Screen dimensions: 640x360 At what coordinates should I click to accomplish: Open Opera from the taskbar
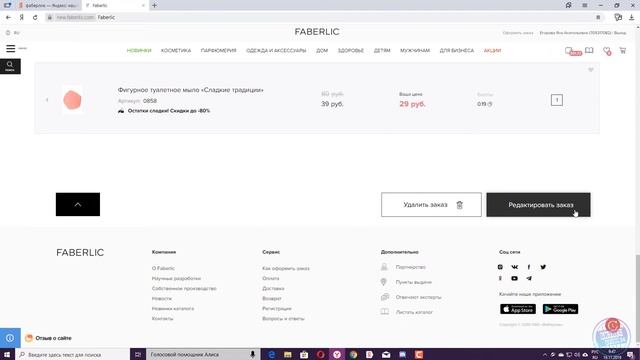point(320,354)
